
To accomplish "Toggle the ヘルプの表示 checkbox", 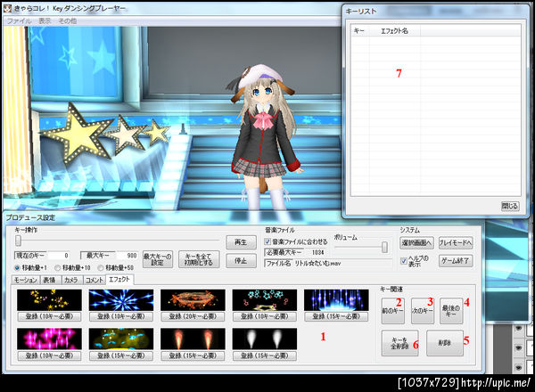I will point(404,261).
